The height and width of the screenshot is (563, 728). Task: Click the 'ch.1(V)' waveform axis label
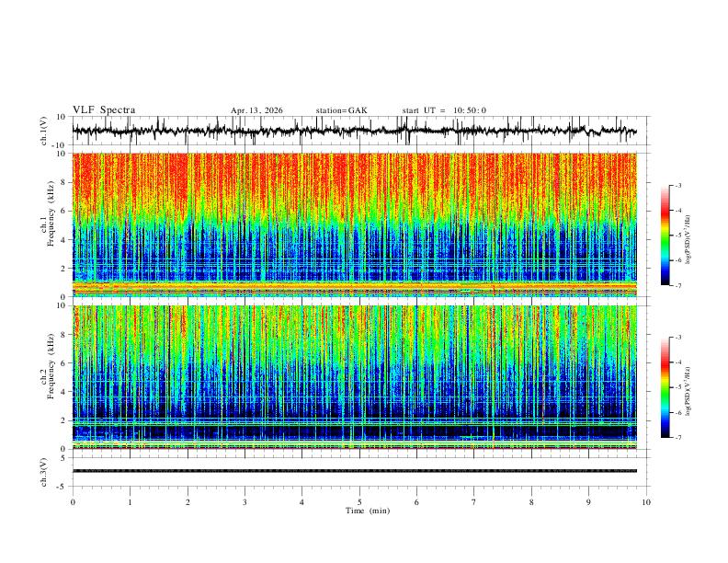pyautogui.click(x=44, y=131)
